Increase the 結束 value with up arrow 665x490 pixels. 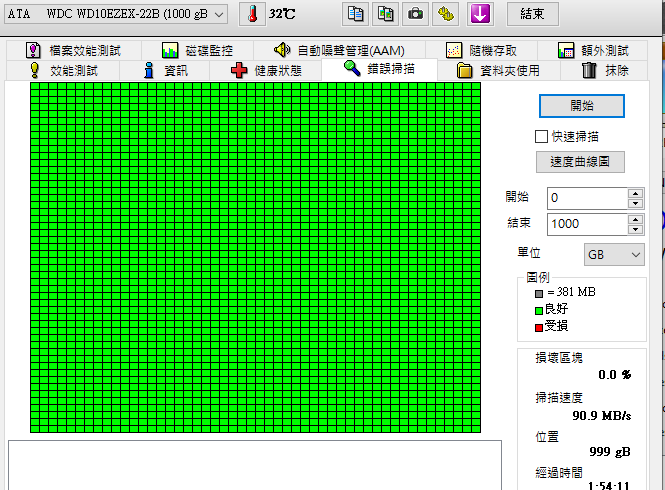click(x=635, y=219)
